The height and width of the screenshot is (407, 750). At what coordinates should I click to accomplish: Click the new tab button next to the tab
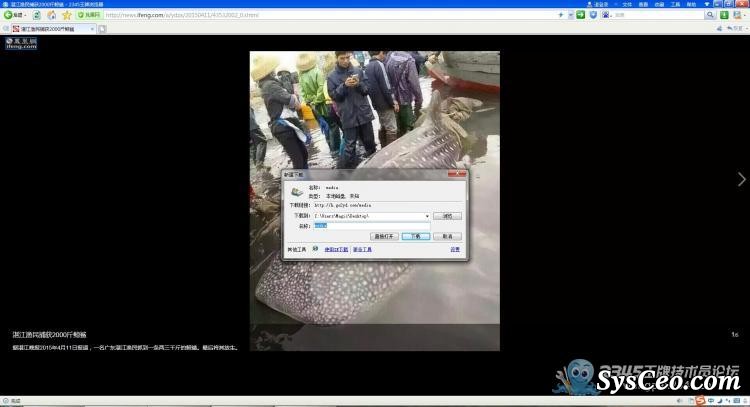coord(103,29)
